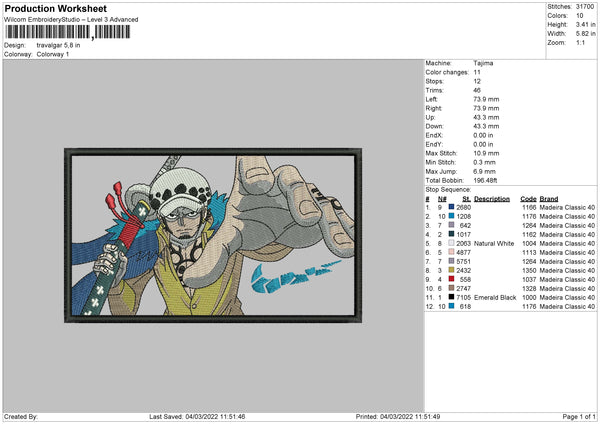
Task: Select the pink 4877 thread swatch
Action: (452, 252)
